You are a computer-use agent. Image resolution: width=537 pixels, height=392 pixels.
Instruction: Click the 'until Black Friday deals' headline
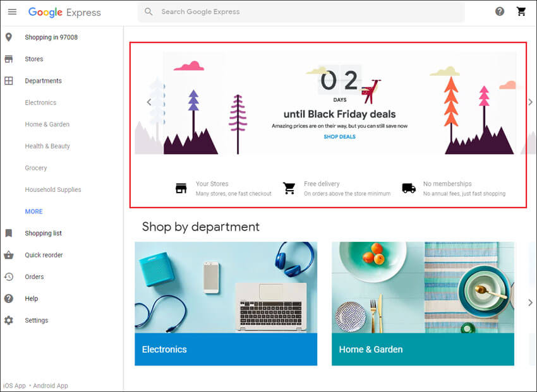(340, 114)
